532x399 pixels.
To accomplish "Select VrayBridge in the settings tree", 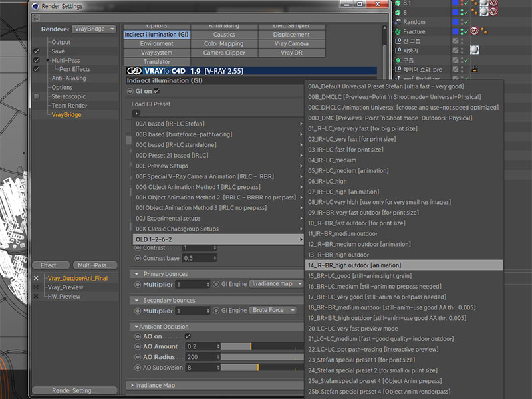I will pyautogui.click(x=66, y=115).
